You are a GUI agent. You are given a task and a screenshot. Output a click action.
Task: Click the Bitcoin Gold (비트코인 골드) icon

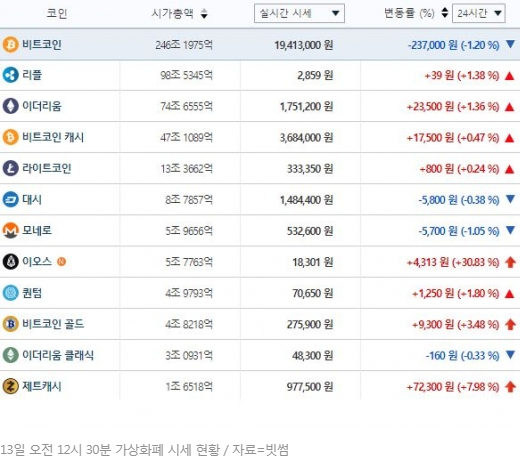[10, 324]
